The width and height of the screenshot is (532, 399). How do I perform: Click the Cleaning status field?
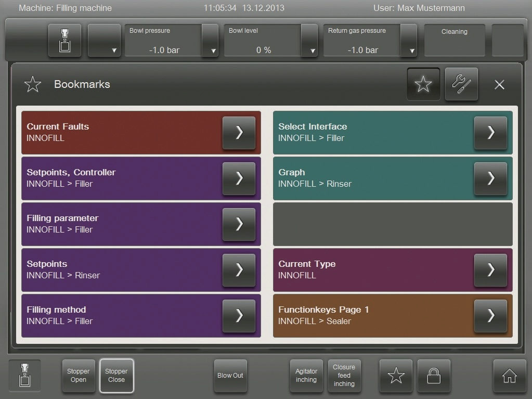tap(455, 40)
